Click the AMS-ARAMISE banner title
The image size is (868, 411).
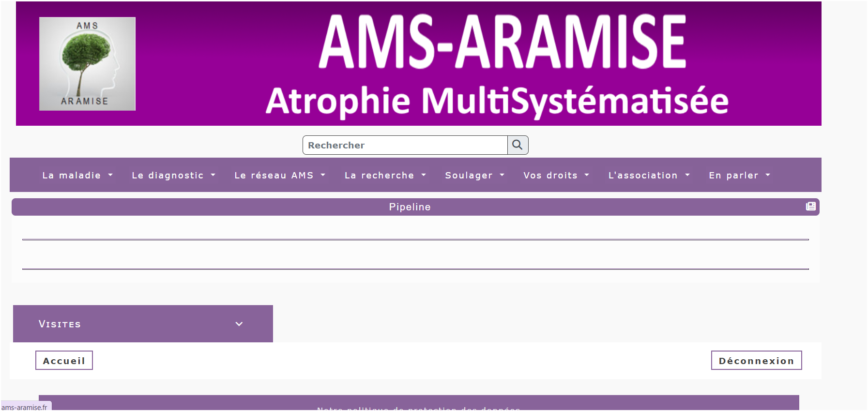(x=502, y=43)
